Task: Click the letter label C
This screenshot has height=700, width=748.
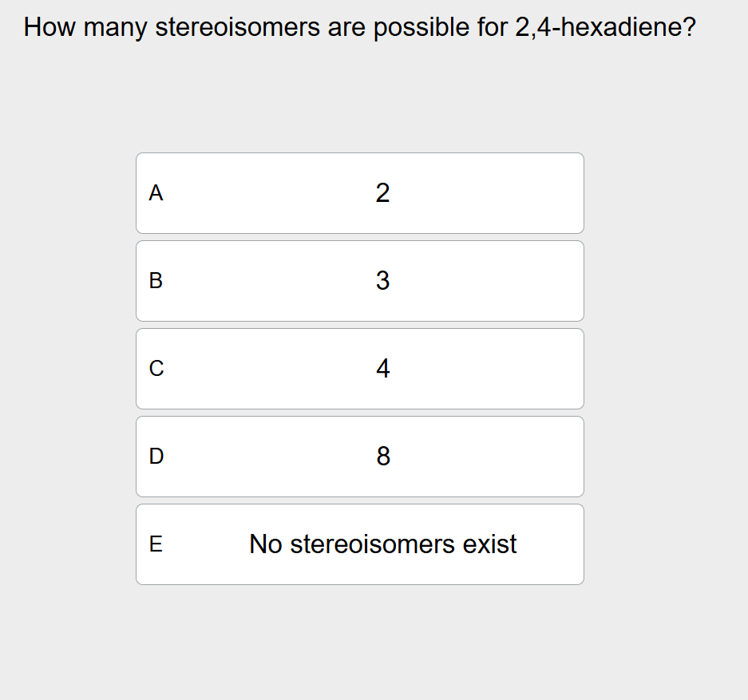Action: tap(156, 369)
